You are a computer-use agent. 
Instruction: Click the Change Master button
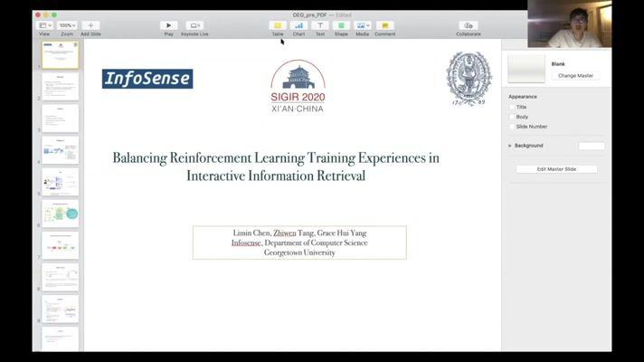576,76
